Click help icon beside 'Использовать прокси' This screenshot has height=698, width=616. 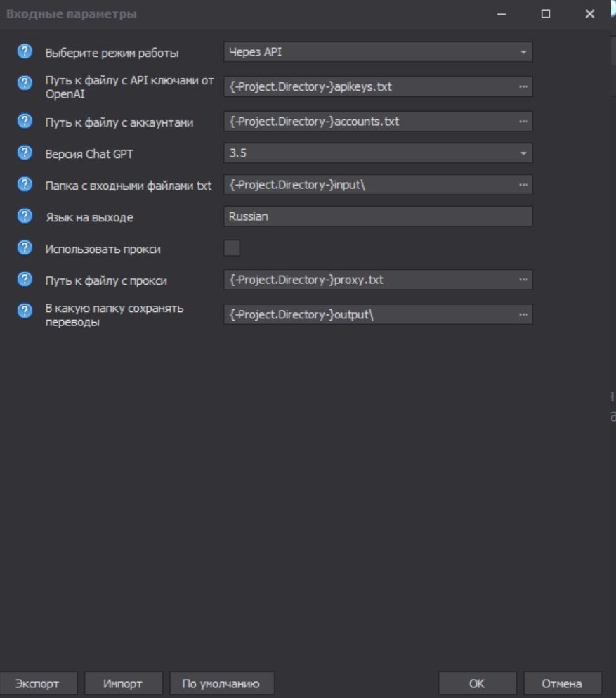25,247
